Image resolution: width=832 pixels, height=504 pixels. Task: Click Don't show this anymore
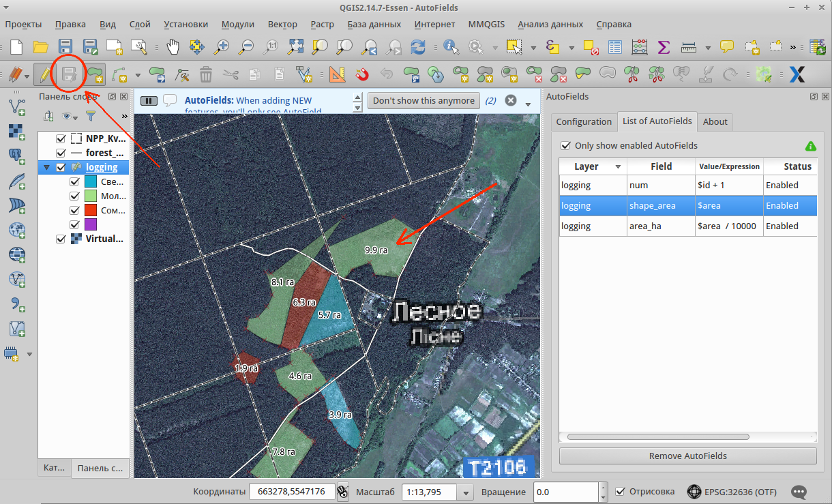[424, 100]
